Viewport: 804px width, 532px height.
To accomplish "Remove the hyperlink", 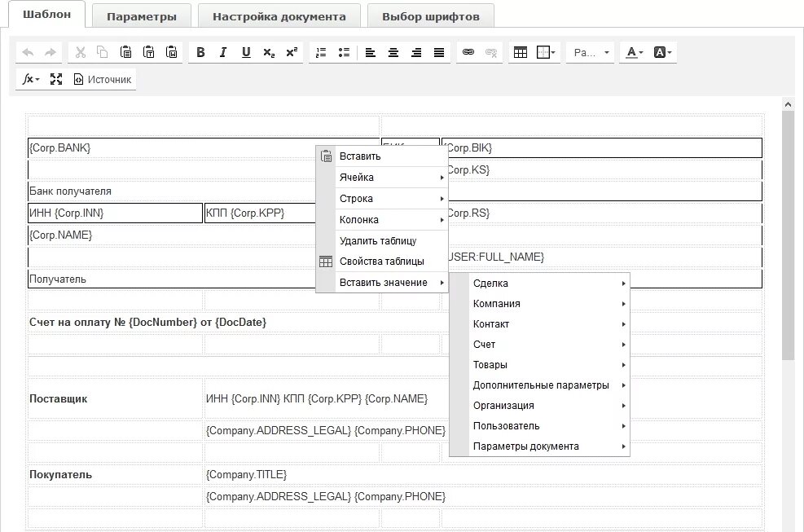I will (491, 52).
